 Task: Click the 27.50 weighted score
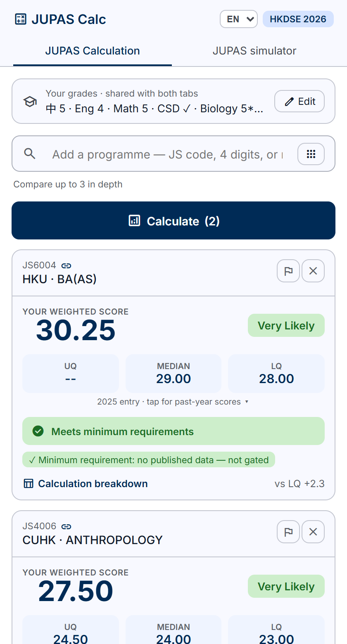(x=76, y=591)
